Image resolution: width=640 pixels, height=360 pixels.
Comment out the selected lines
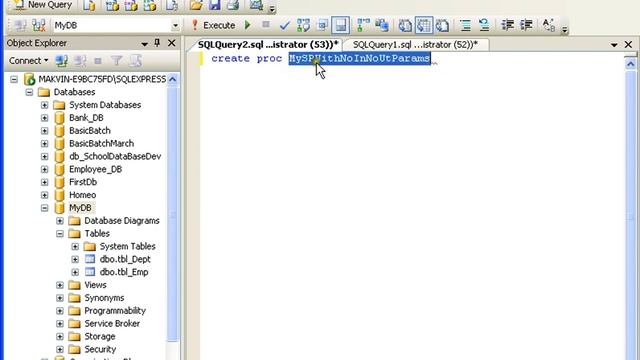[x=465, y=25]
